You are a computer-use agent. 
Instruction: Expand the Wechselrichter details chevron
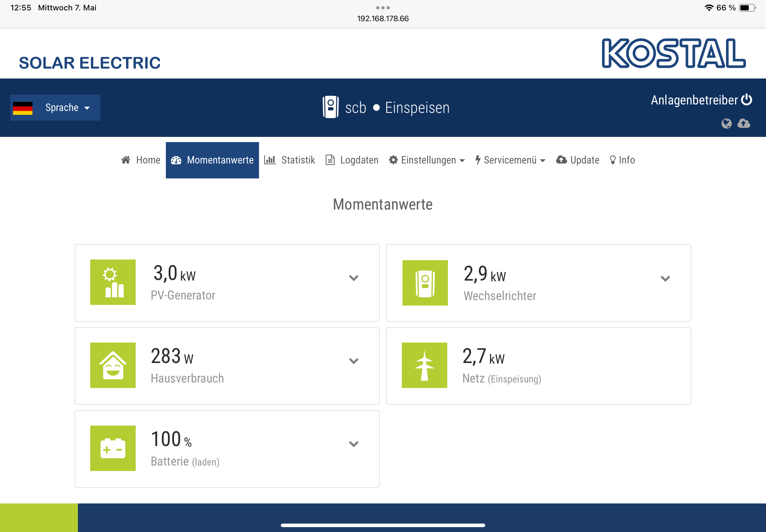665,278
